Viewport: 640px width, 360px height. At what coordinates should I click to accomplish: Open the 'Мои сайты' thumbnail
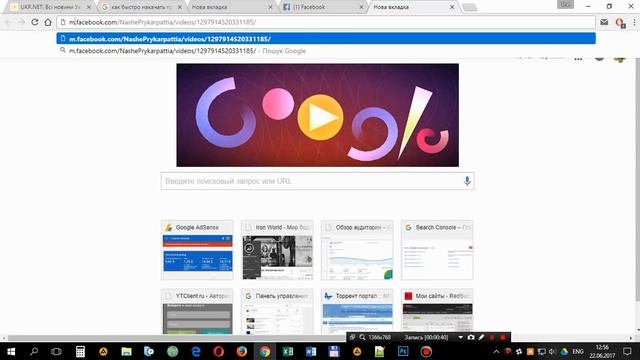(437, 312)
